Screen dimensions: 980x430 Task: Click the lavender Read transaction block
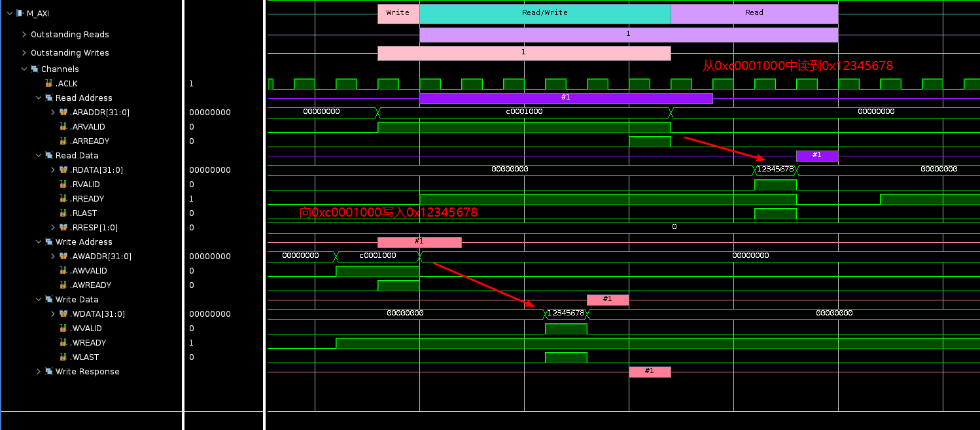(x=754, y=13)
